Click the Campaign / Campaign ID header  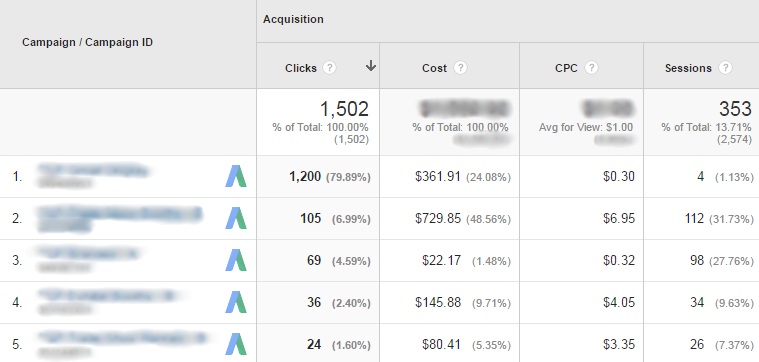[x=87, y=43]
